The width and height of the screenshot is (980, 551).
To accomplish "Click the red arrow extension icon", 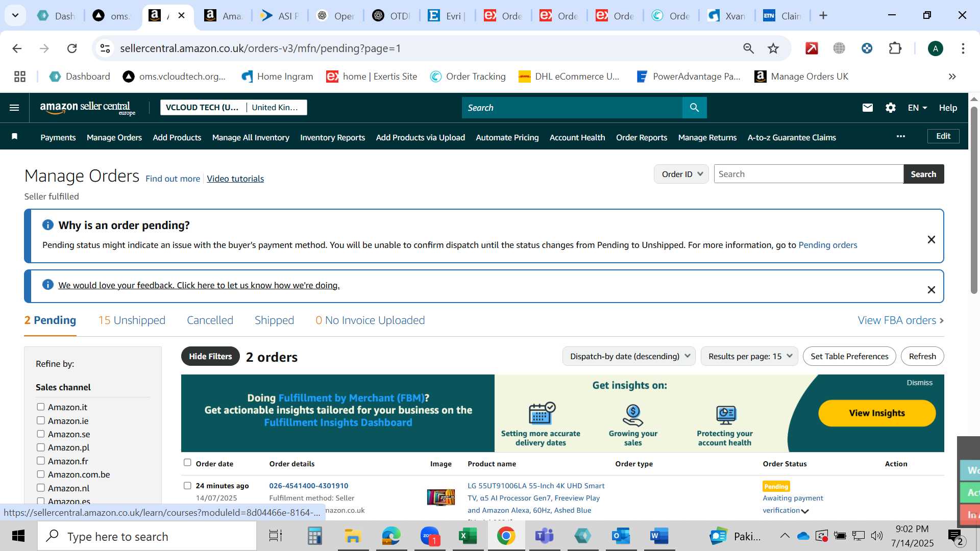I will (812, 48).
